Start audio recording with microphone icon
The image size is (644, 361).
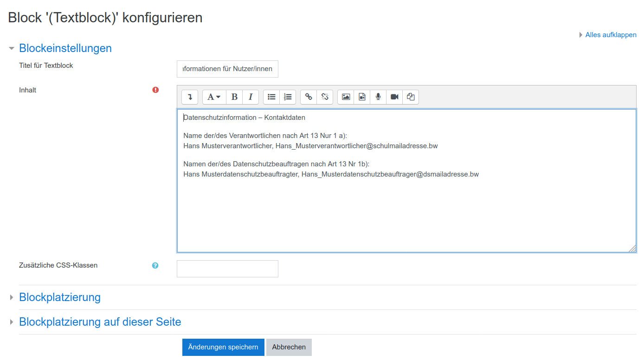(378, 97)
